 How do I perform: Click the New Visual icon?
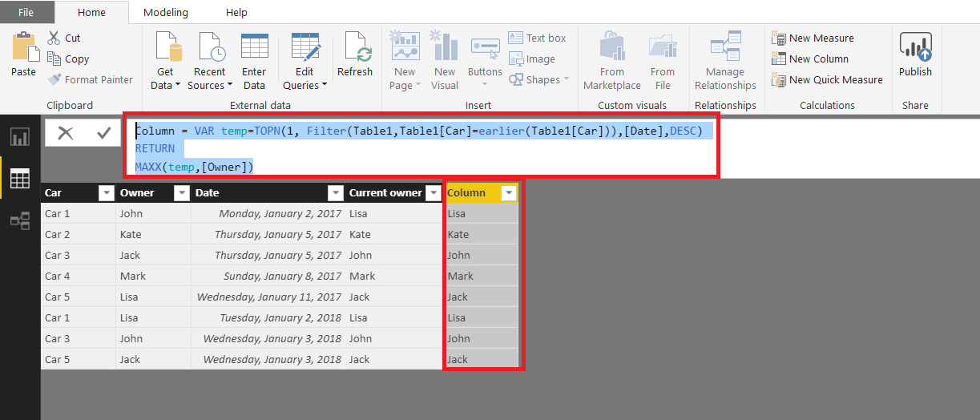[445, 46]
